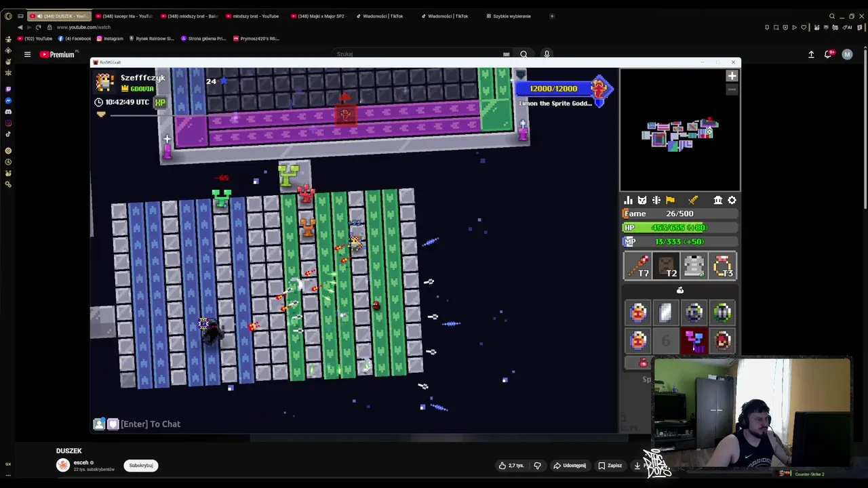
Task: Open YouTube create upload icon
Action: [811, 54]
